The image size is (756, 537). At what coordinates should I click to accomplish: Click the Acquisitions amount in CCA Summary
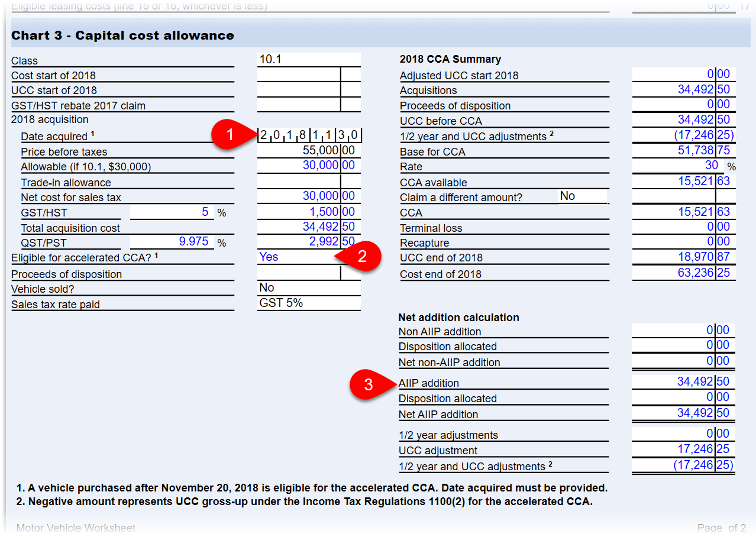click(x=684, y=90)
